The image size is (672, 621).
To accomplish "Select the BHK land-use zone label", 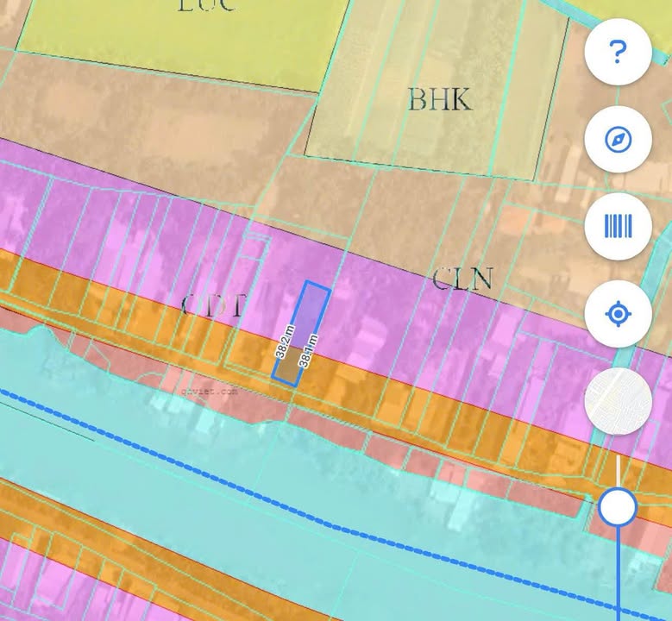I will point(440,100).
